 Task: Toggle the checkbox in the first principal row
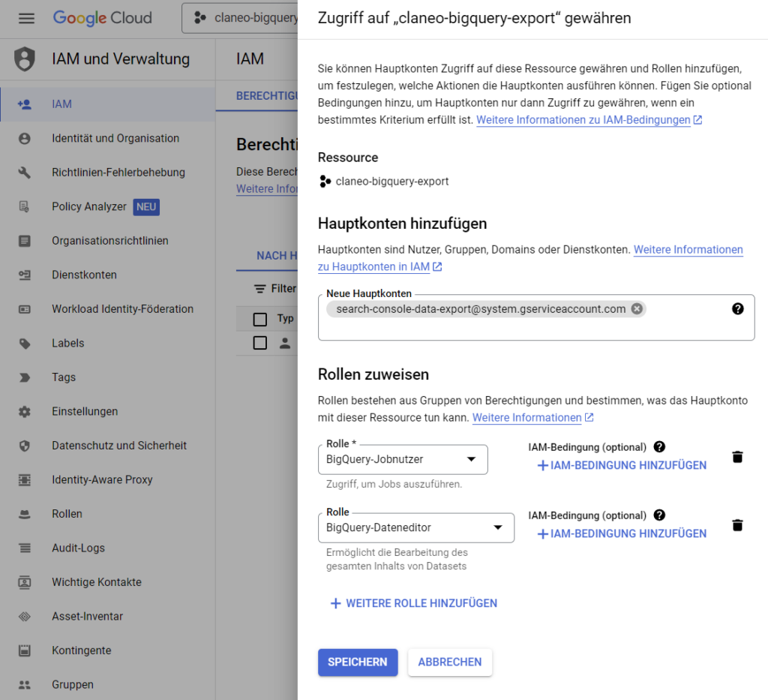point(260,343)
